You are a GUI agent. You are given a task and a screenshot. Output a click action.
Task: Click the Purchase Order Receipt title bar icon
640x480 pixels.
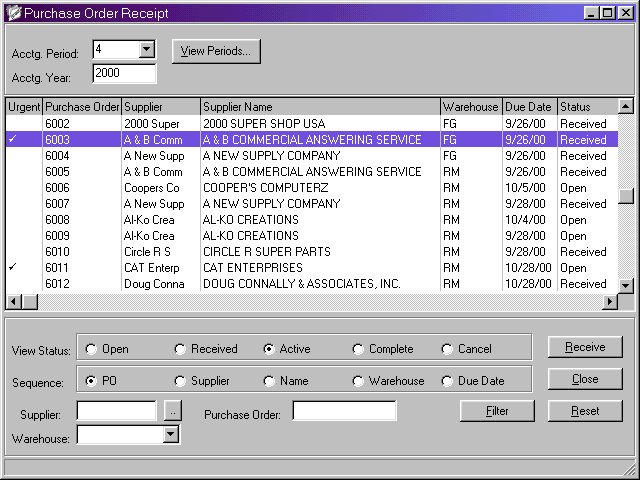pos(13,13)
